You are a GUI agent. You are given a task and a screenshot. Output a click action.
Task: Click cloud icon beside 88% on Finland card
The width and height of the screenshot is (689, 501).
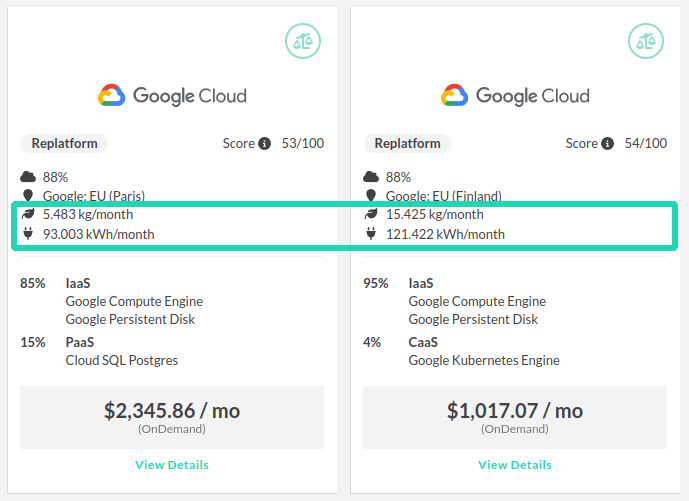pyautogui.click(x=371, y=177)
